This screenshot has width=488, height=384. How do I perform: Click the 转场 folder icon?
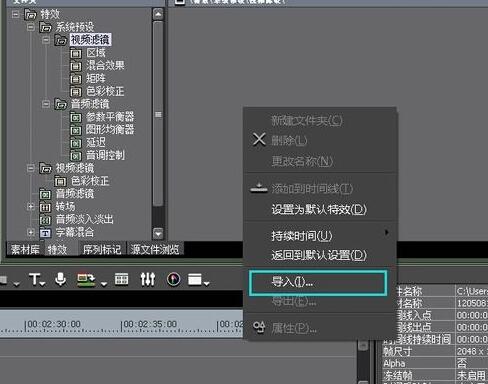[x=45, y=207]
